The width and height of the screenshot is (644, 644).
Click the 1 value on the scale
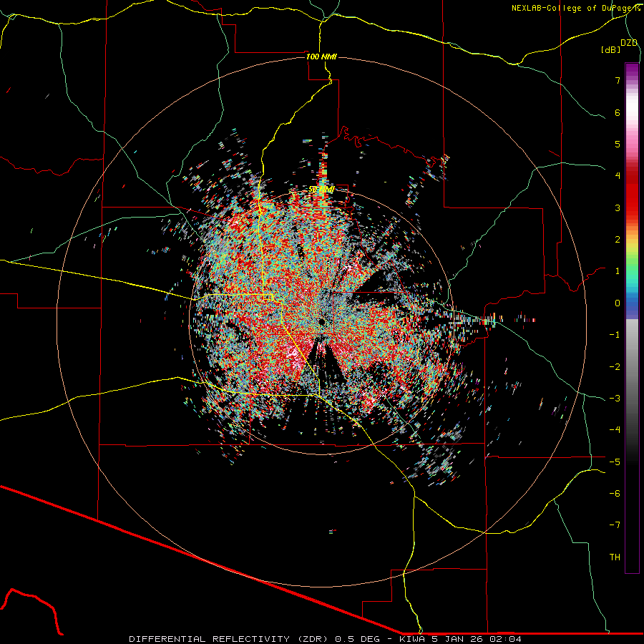click(x=618, y=271)
